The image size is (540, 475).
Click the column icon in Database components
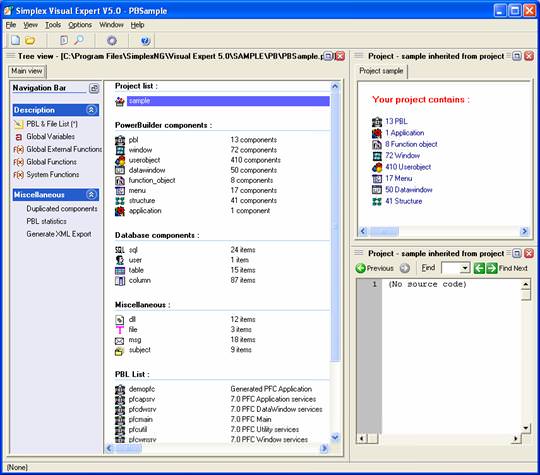point(120,281)
